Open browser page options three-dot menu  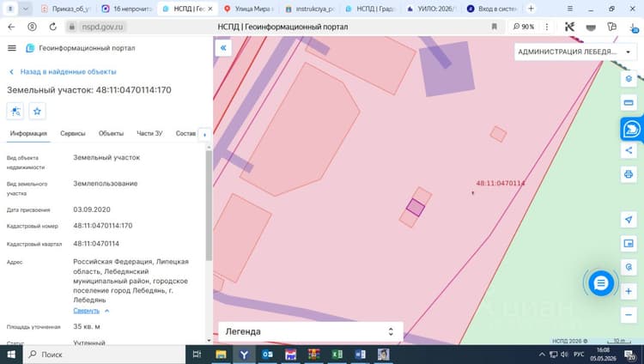547,27
